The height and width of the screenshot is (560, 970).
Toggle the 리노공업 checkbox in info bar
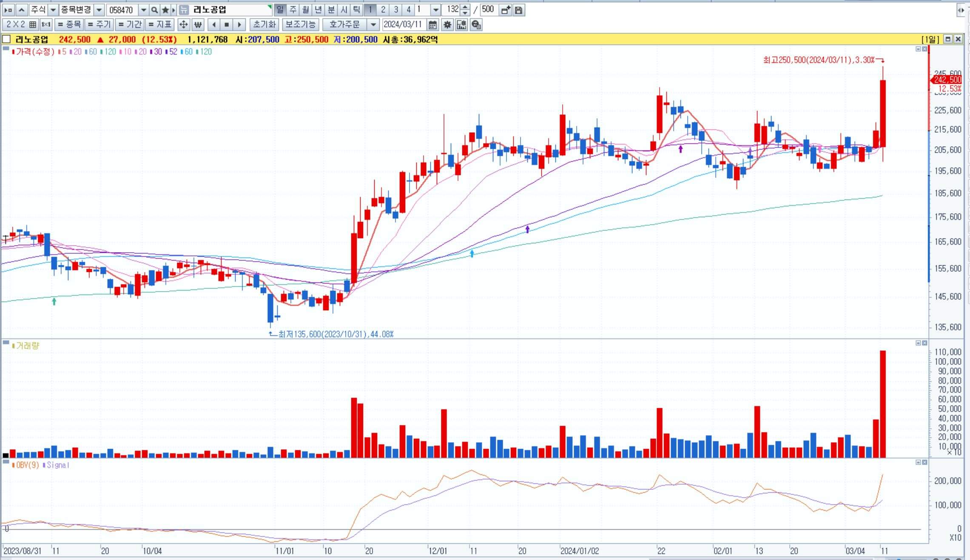coord(6,40)
